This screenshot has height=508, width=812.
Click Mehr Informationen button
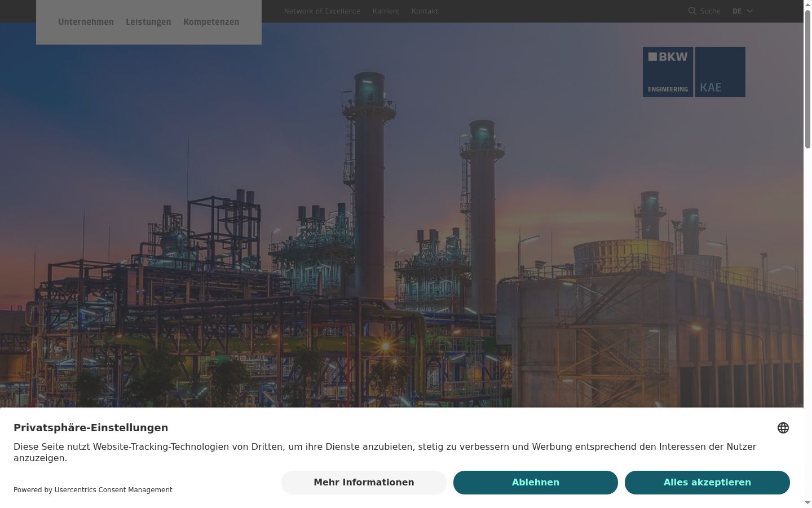point(364,483)
